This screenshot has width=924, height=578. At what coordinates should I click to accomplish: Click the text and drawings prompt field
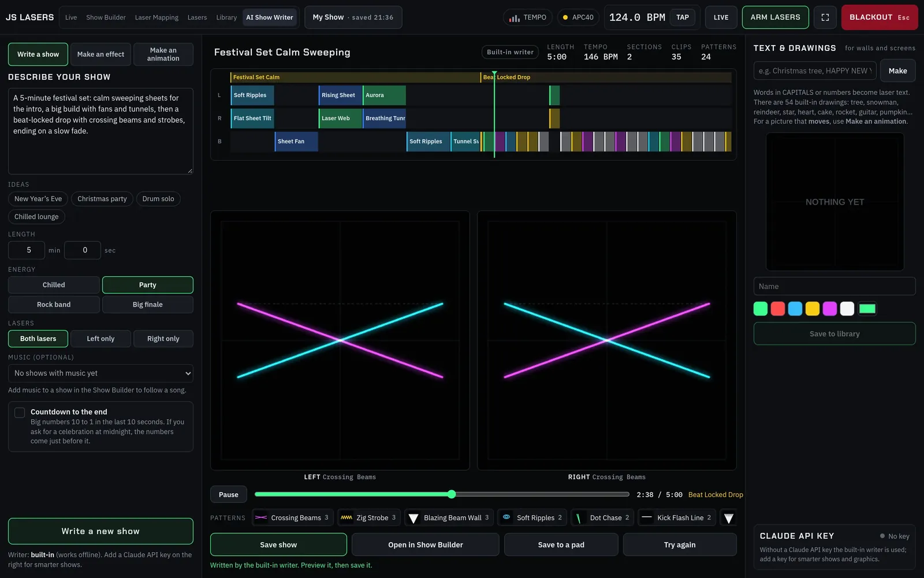pos(815,71)
